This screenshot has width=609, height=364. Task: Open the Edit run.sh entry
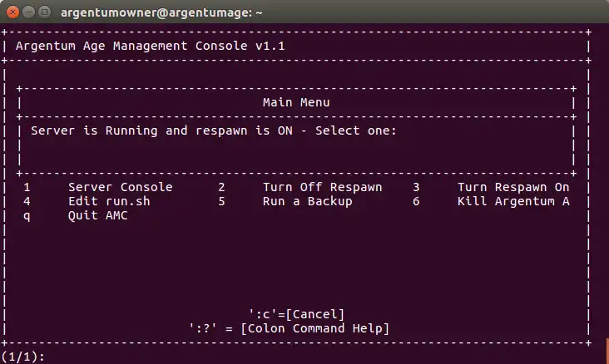point(109,201)
